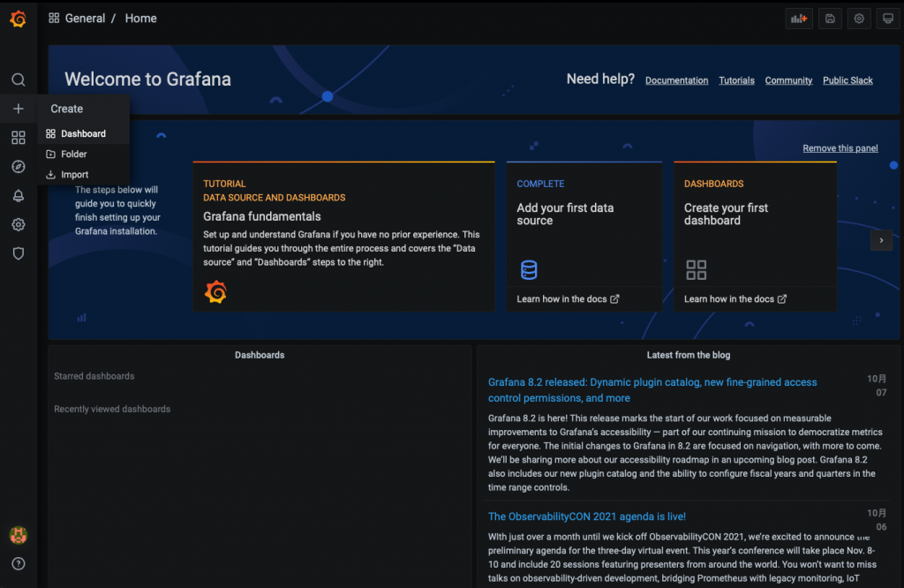
Task: Click the plus Create icon in the sidebar
Action: pyautogui.click(x=19, y=109)
